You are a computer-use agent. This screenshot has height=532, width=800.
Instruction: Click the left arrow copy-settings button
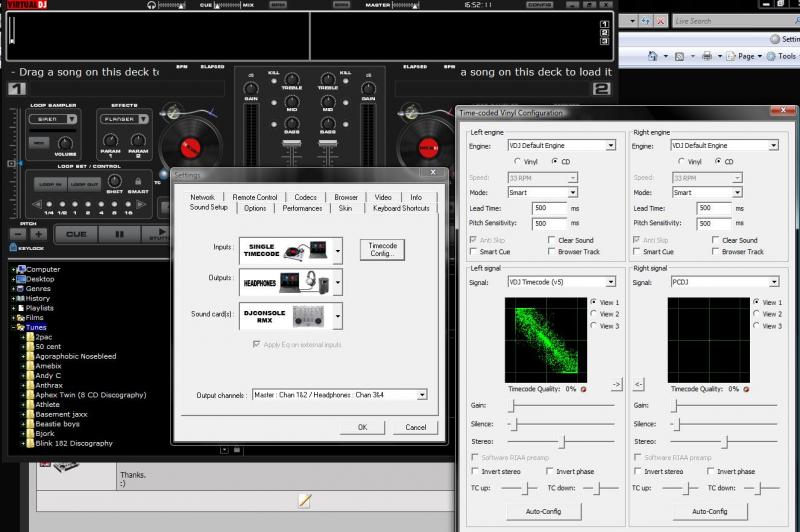[639, 384]
